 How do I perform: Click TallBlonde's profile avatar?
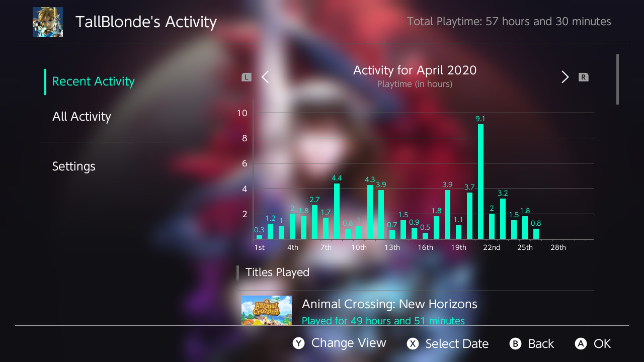pos(48,22)
